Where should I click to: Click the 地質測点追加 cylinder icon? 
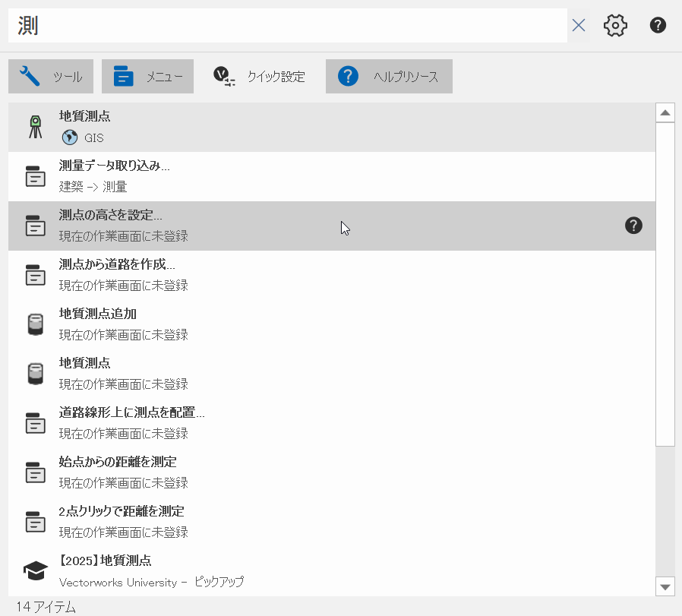35,324
